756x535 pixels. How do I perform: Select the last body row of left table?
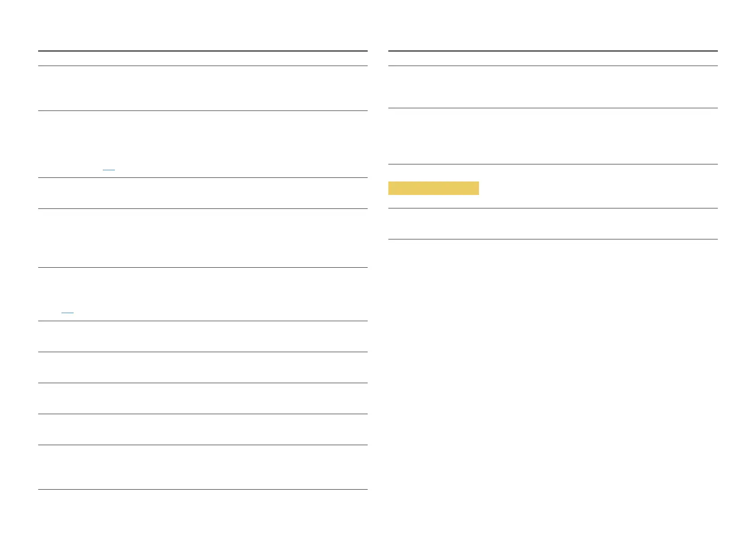202,467
